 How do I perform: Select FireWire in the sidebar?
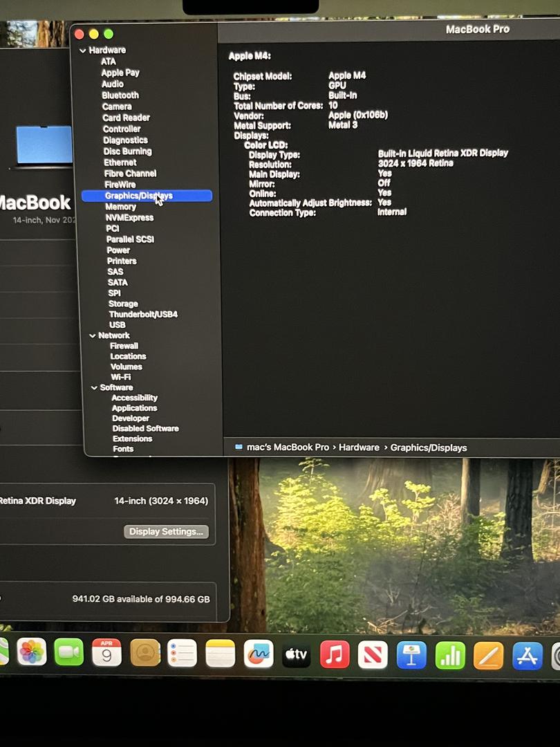(120, 185)
